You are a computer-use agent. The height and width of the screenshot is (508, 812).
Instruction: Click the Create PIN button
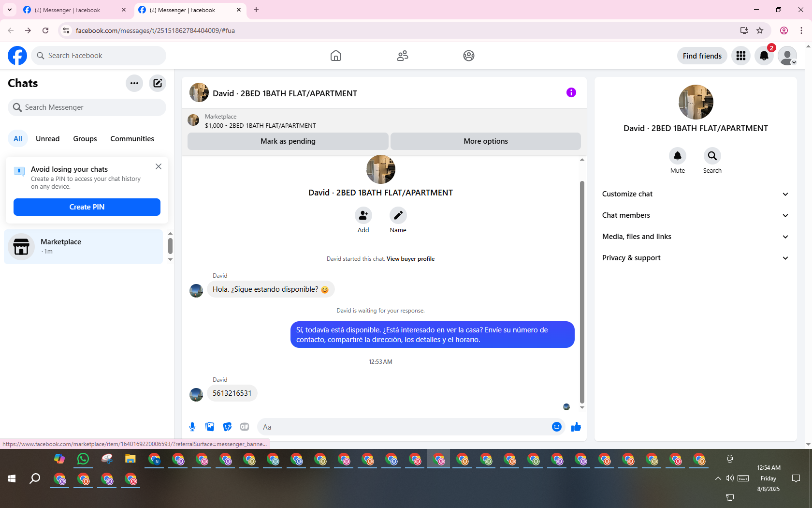tap(87, 207)
